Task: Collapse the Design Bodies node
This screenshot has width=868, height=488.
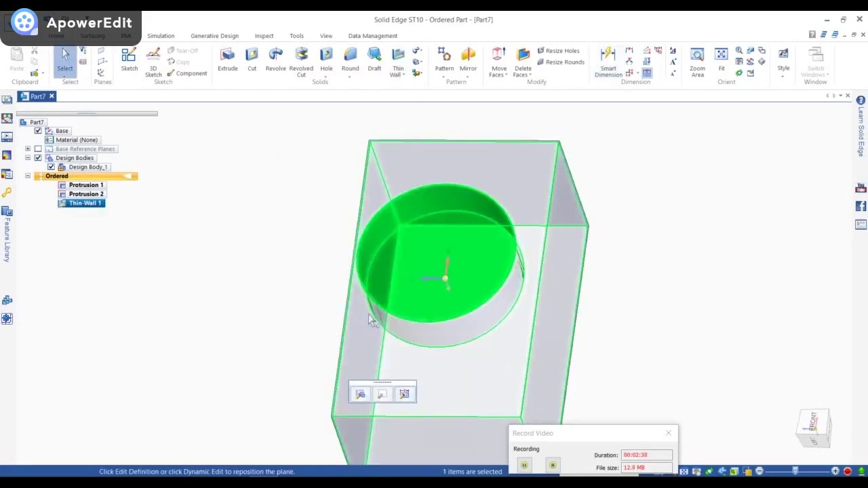Action: click(28, 158)
